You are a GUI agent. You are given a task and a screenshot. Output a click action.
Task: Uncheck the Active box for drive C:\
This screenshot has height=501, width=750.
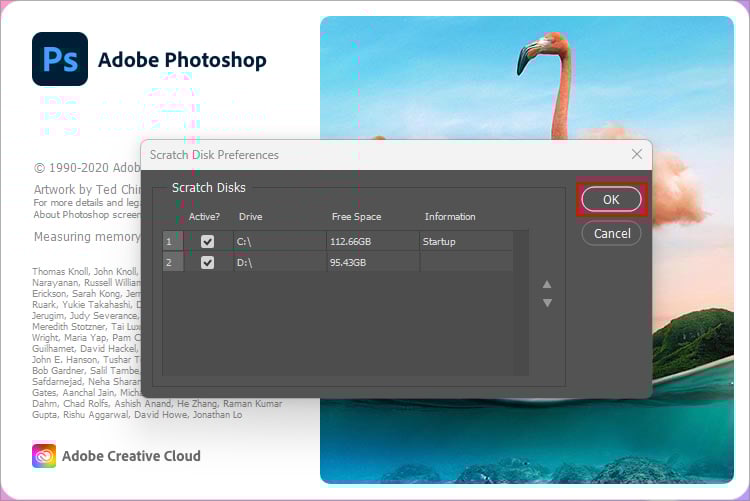[x=207, y=242]
